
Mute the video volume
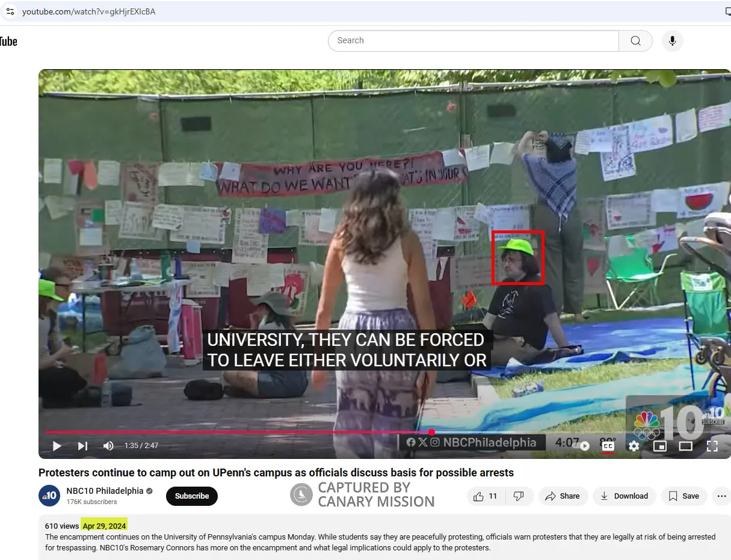coord(108,446)
